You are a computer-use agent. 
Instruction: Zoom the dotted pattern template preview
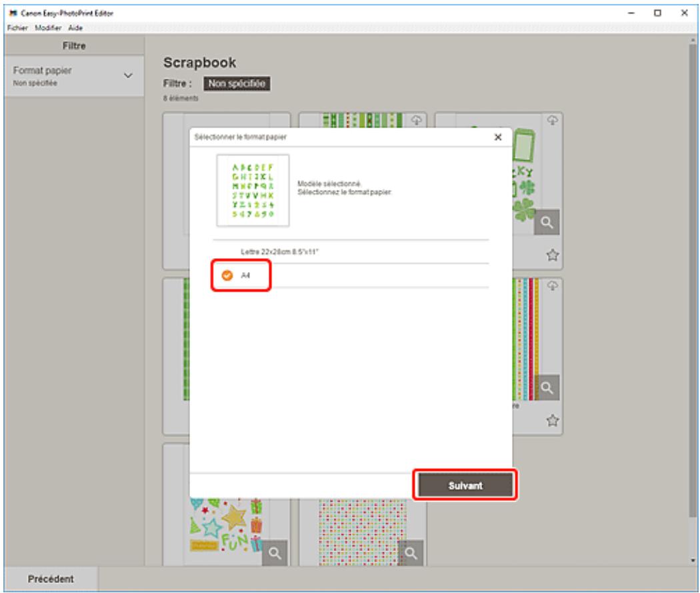click(x=411, y=553)
